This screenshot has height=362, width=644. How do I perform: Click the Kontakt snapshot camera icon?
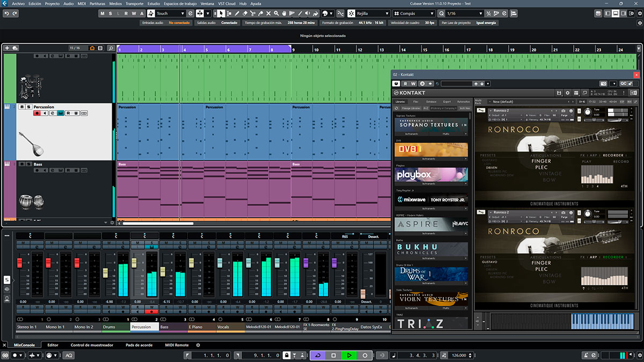tap(604, 84)
